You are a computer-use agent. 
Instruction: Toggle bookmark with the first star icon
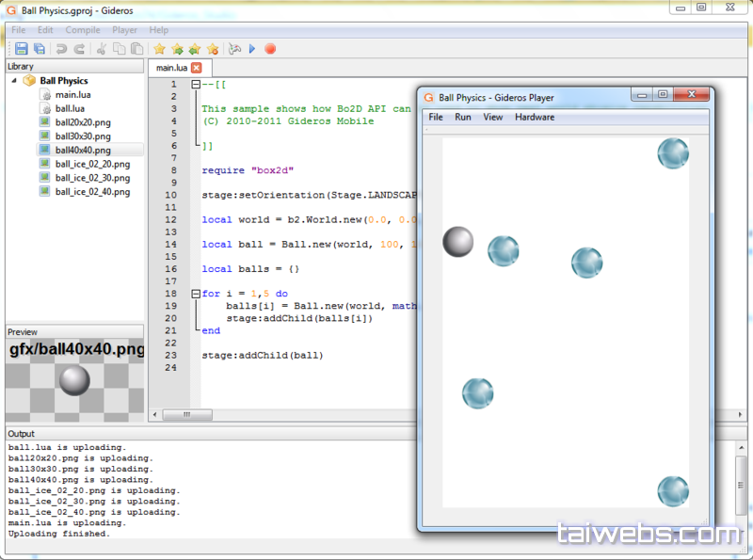click(159, 49)
